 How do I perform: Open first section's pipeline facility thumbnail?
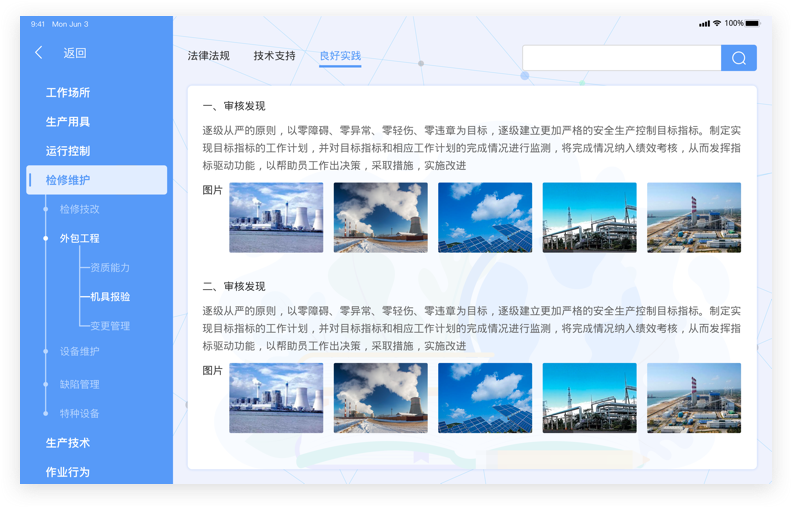click(589, 218)
